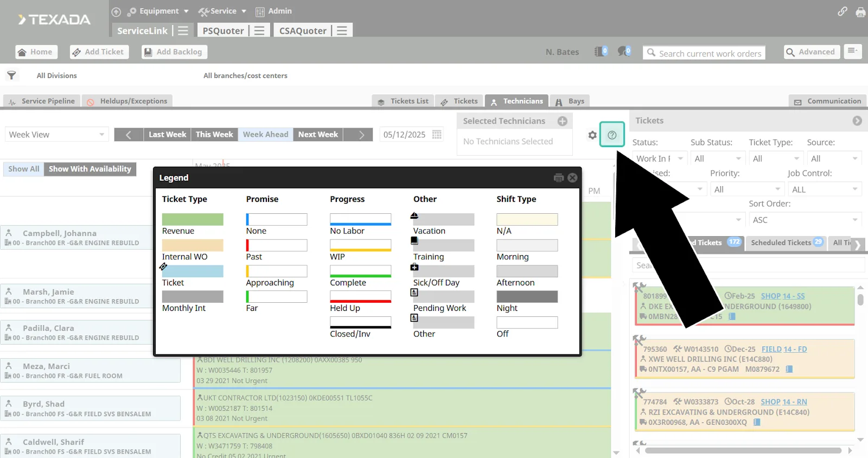
Task: Switch to the Bays tab
Action: pyautogui.click(x=570, y=101)
